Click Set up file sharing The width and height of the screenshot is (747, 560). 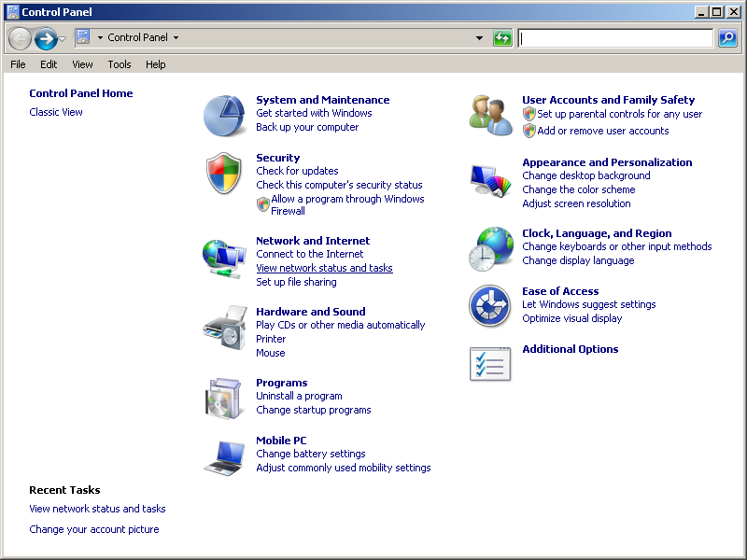click(x=296, y=282)
